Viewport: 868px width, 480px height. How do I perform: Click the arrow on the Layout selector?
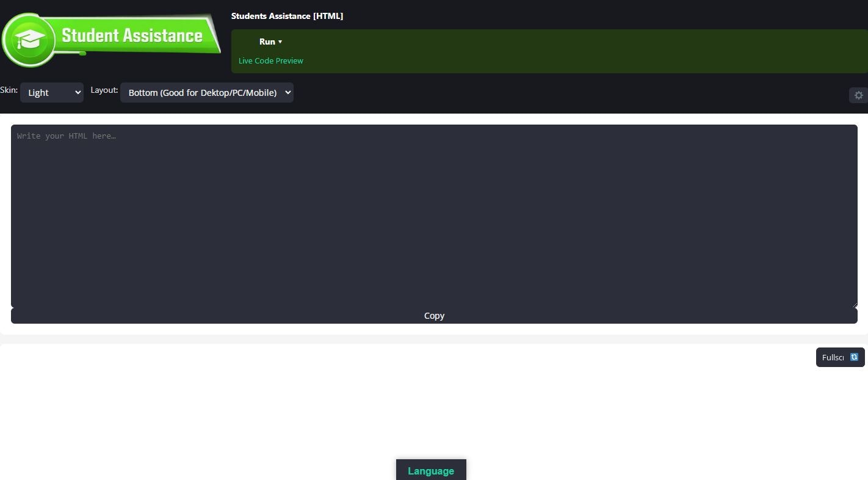[x=287, y=92]
